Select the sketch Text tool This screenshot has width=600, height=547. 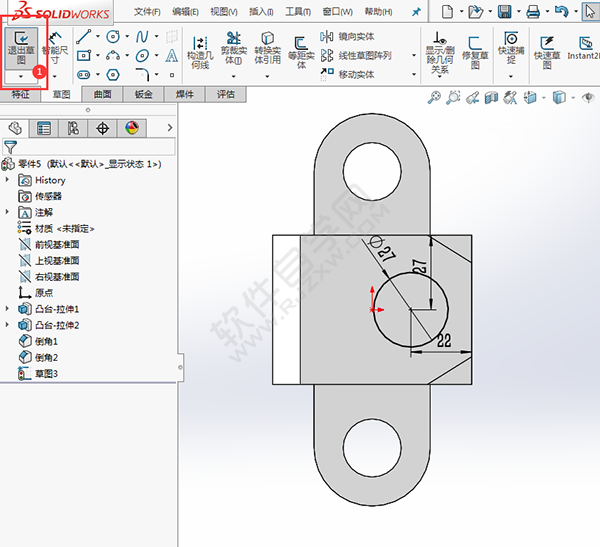(172, 56)
